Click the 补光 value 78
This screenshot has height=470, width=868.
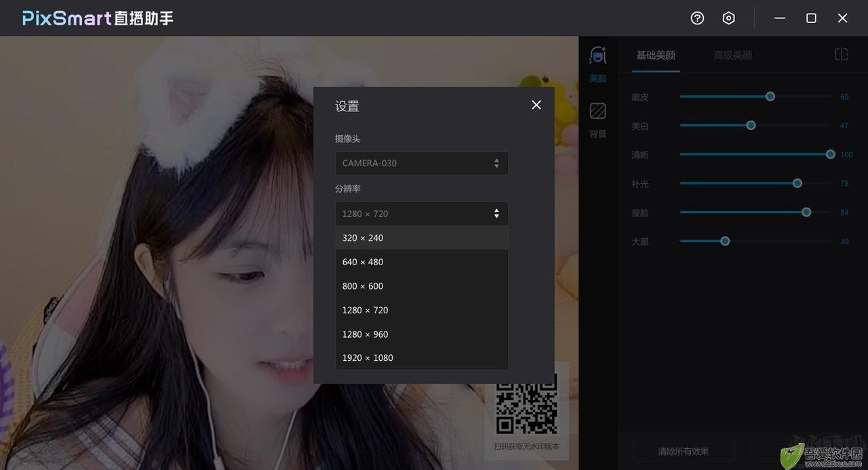coord(844,184)
